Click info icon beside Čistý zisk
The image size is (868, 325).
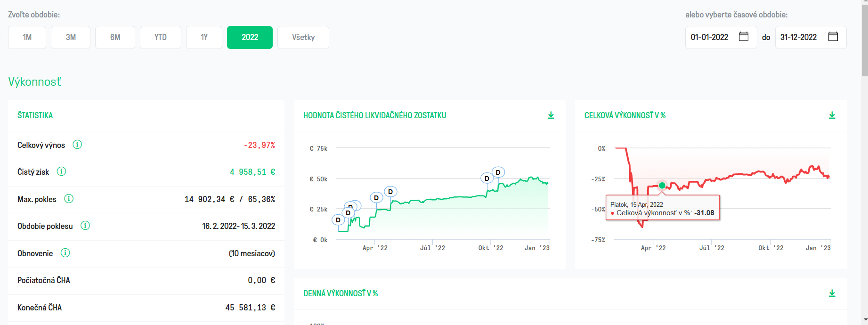click(x=61, y=171)
